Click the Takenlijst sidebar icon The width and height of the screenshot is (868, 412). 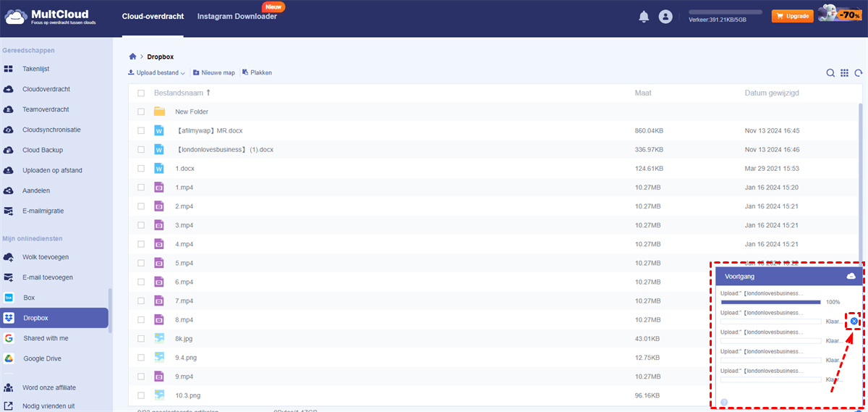[x=9, y=69]
